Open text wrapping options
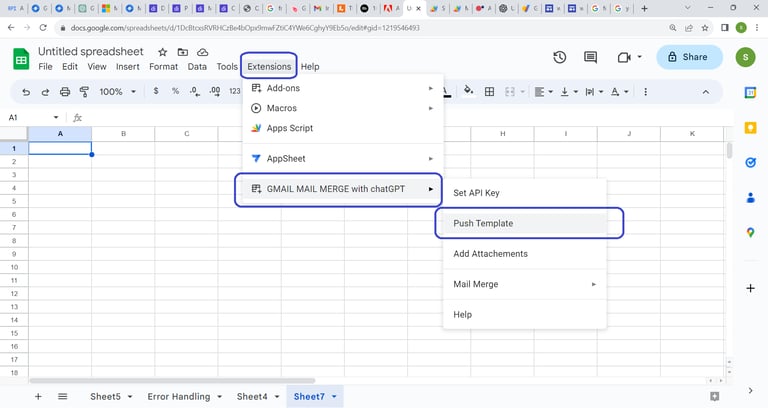The width and height of the screenshot is (768, 408). [x=594, y=92]
